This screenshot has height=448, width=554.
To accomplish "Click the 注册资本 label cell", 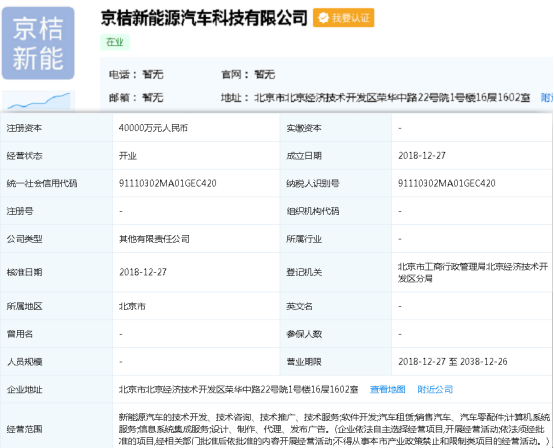I will click(57, 128).
